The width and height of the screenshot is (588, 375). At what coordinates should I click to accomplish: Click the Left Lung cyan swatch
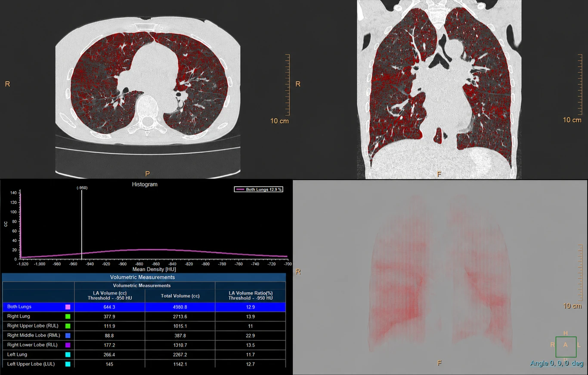[x=68, y=355]
